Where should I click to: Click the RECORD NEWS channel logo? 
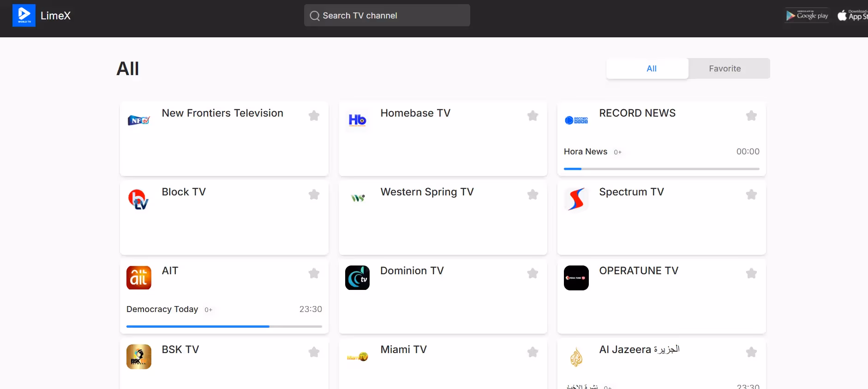(576, 120)
